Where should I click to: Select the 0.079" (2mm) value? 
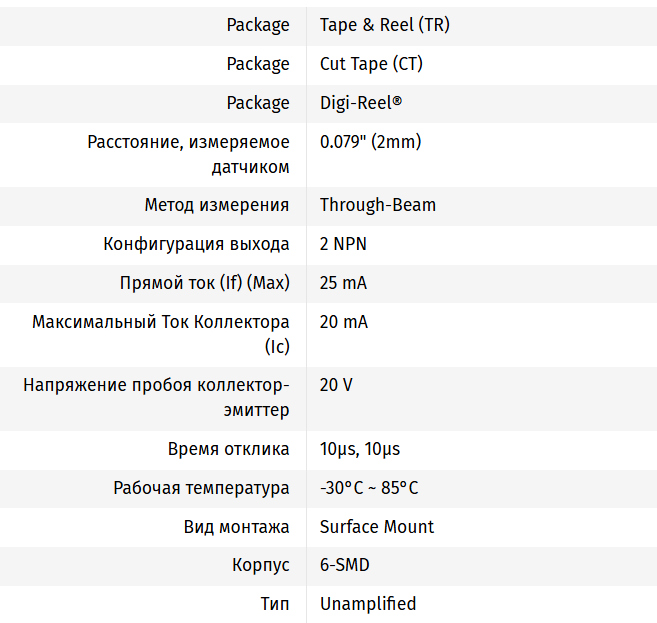[370, 142]
